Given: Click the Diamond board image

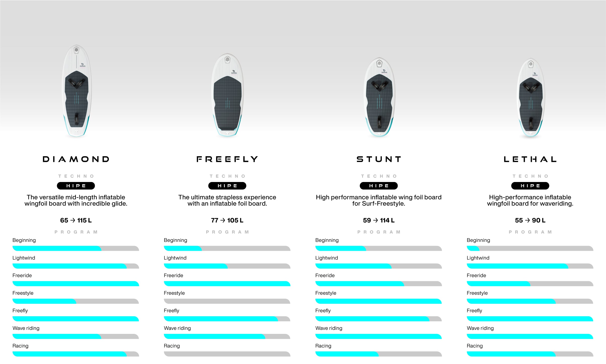Looking at the screenshot, I should (77, 91).
